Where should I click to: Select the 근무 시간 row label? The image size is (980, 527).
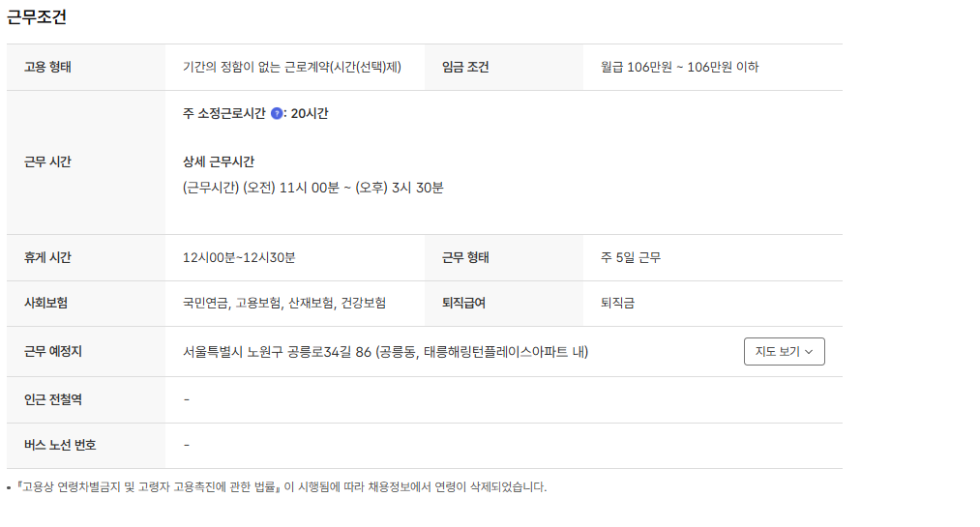pyautogui.click(x=47, y=162)
